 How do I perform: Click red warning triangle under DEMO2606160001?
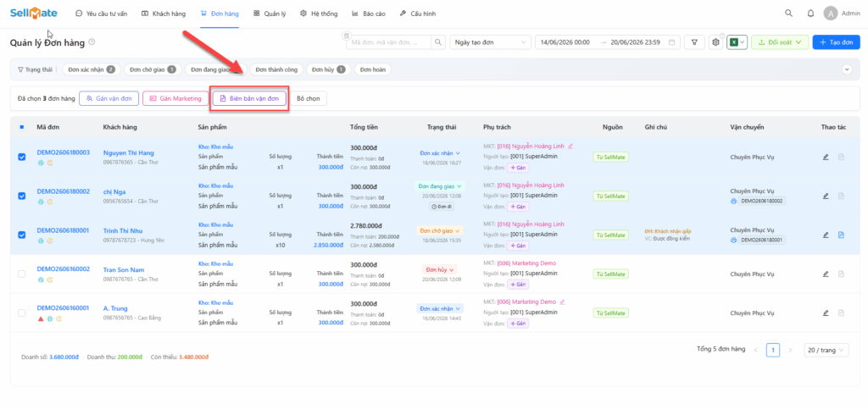pyautogui.click(x=41, y=318)
